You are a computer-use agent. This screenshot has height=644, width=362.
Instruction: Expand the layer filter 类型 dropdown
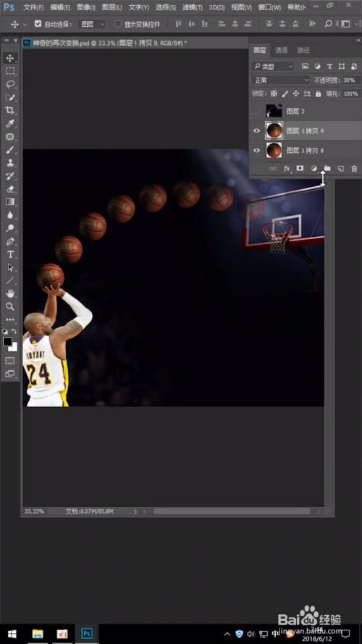click(x=274, y=66)
